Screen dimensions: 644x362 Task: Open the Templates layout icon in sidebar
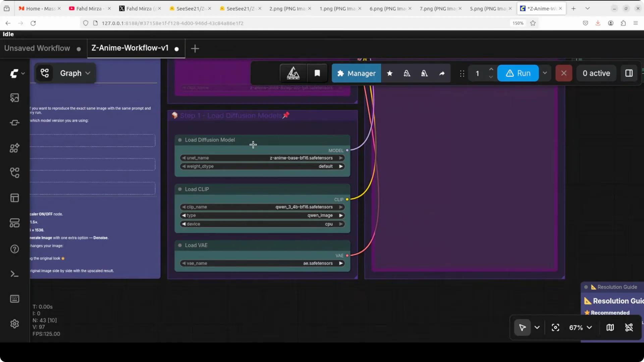click(x=14, y=198)
